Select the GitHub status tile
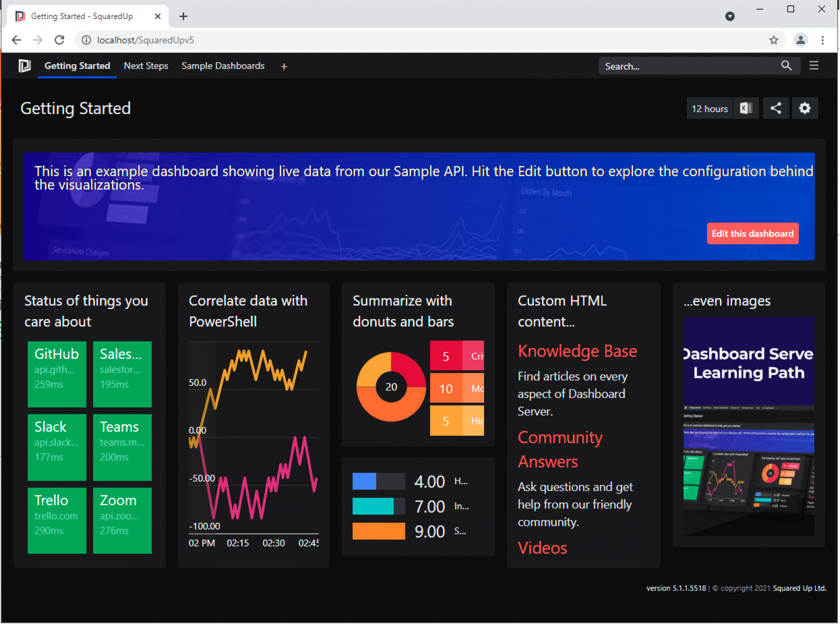This screenshot has height=624, width=840. [57, 374]
